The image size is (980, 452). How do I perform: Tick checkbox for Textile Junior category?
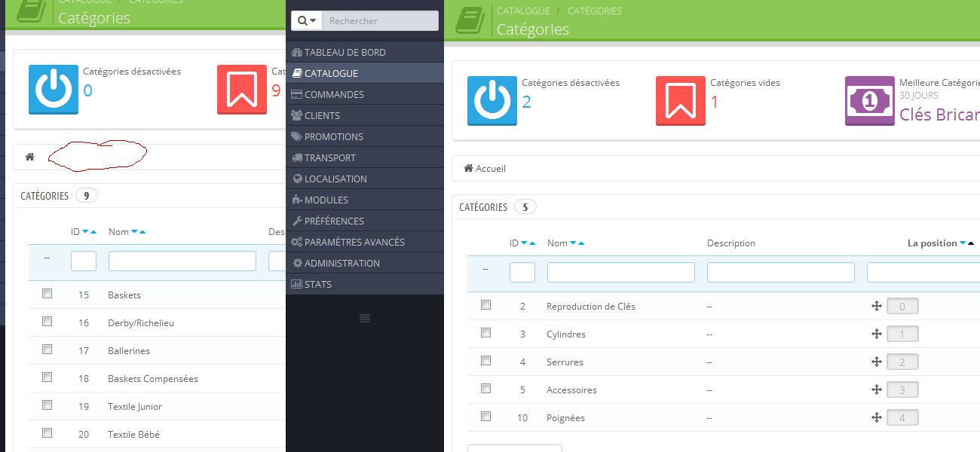(47, 405)
